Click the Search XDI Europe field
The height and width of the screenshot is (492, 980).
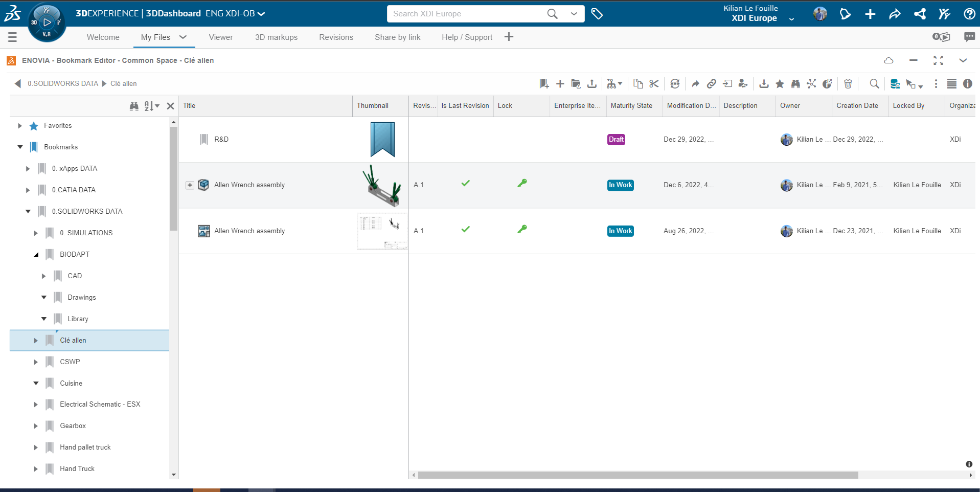[x=465, y=14]
